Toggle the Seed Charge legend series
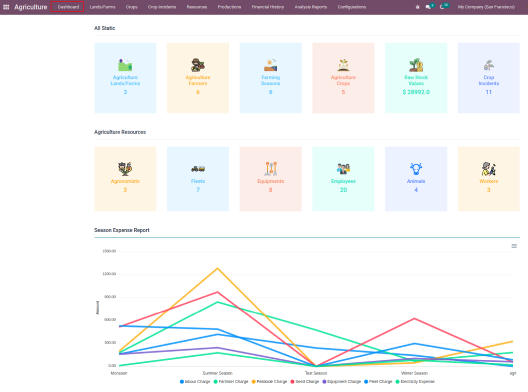The height and width of the screenshot is (392, 528). (305, 382)
